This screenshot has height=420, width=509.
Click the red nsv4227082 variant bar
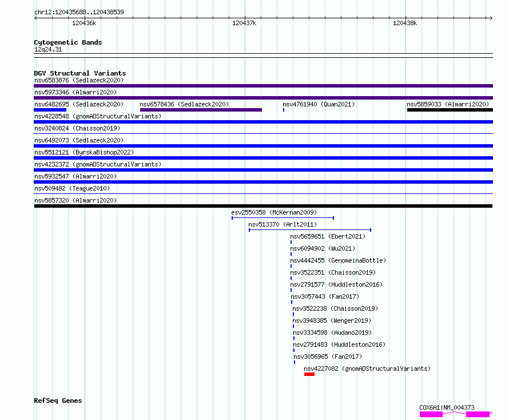(x=309, y=374)
